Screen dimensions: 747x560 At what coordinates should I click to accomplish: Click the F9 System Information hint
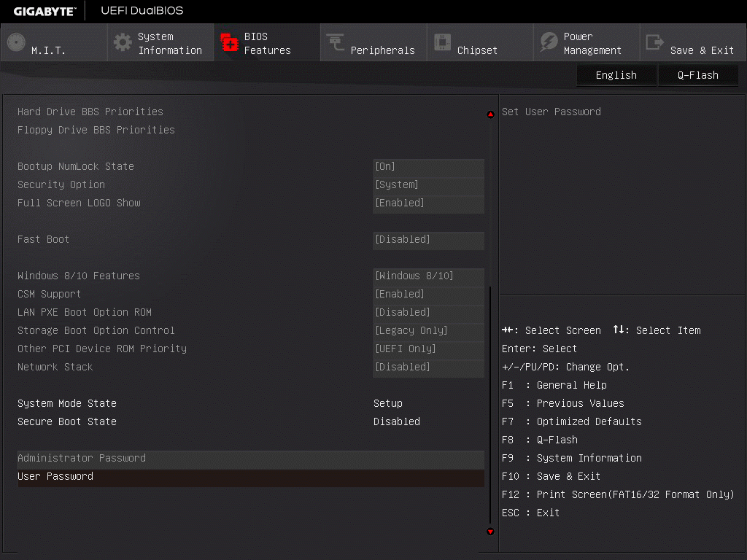coord(572,458)
